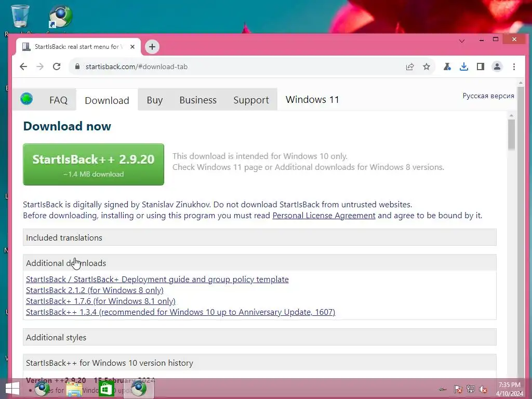Open the profile avatar icon
Screen dimensions: 532x399
tap(497, 67)
